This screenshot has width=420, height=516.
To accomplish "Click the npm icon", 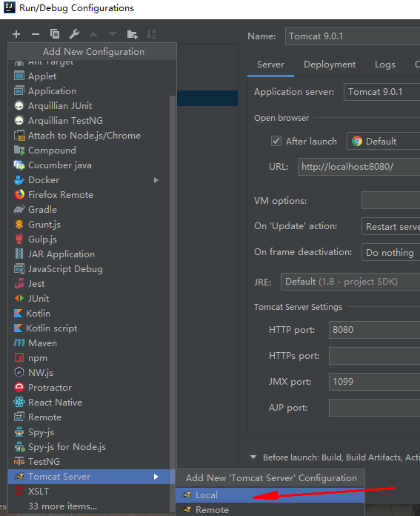I will pos(19,357).
